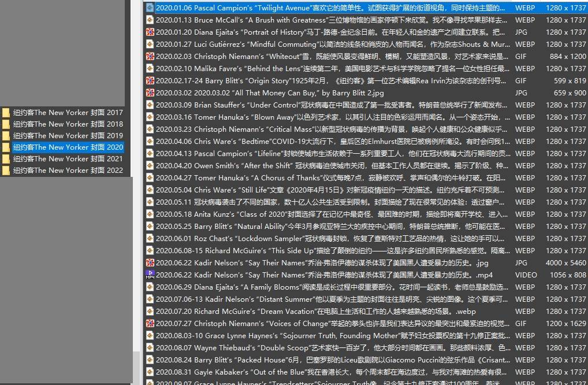Select file 2020.01.27 Luci Gutiérrez's Mindful Commuting
This screenshot has width=588, height=385.
pos(333,45)
